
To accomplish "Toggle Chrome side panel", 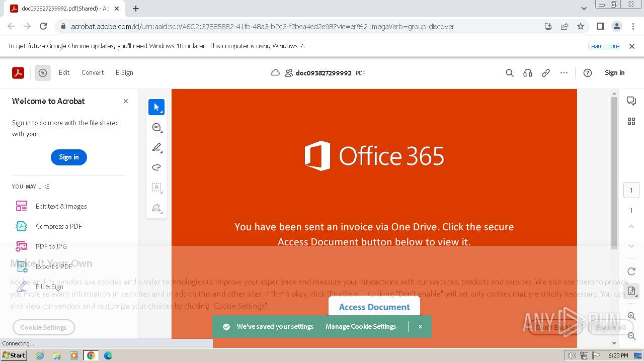I will (x=600, y=26).
